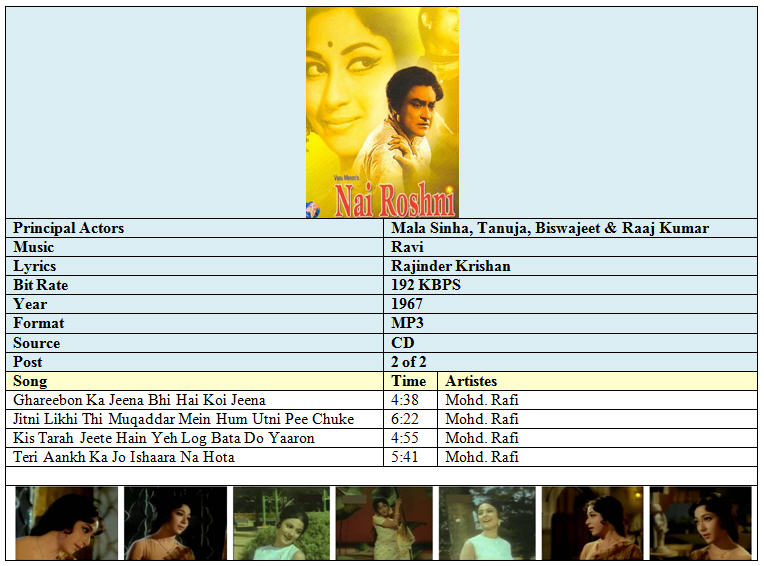The height and width of the screenshot is (566, 764).
Task: Select song 'Kis Tarah Jeete Hain Yeh Log Bata Do Yaaron'
Action: 164,438
